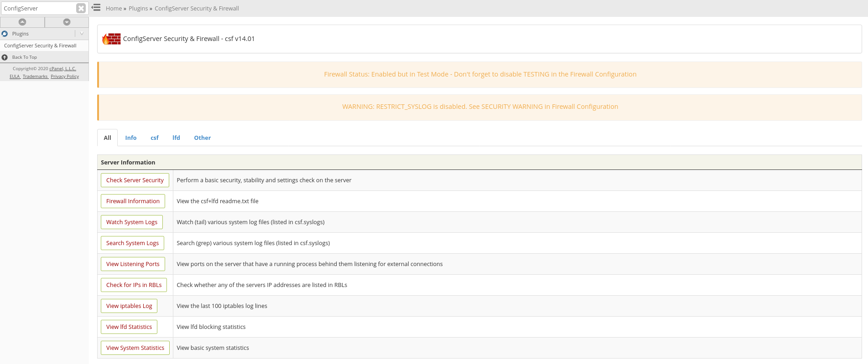The height and width of the screenshot is (364, 868).
Task: Open Plugins breadcrumb link
Action: (x=138, y=8)
